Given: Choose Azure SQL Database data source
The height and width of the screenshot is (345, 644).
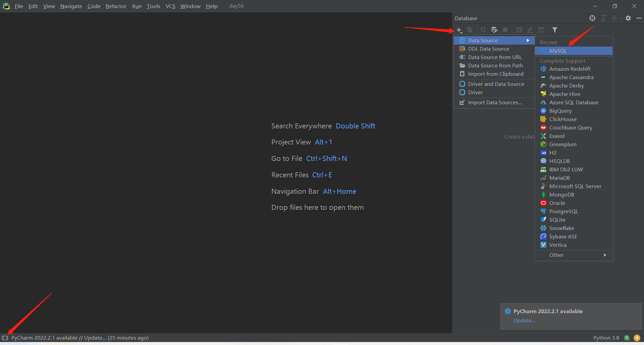Looking at the screenshot, I should tap(574, 102).
